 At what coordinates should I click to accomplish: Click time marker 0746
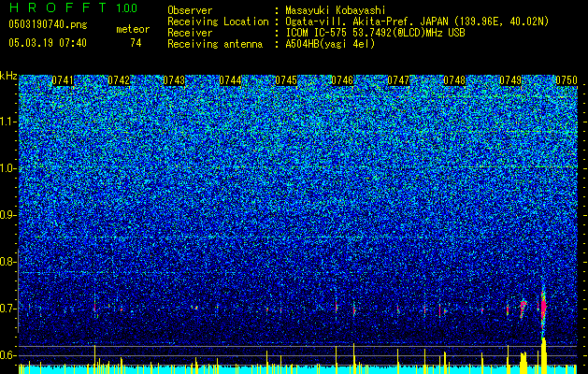[342, 80]
